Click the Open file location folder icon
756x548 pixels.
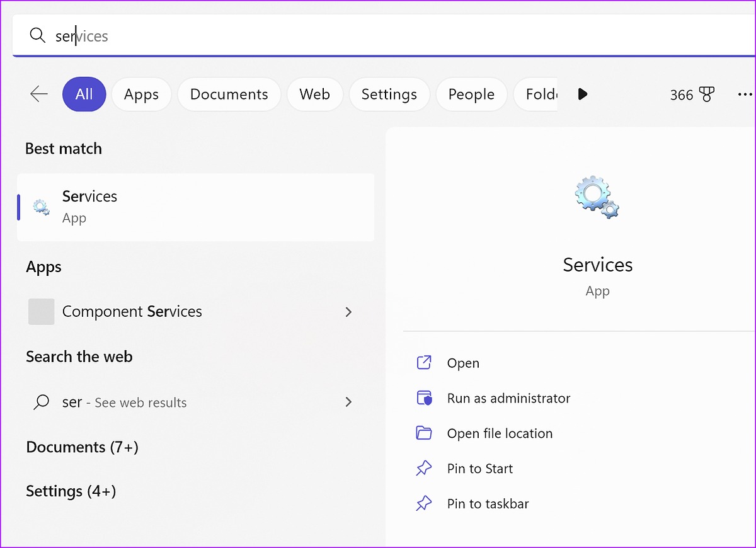424,433
